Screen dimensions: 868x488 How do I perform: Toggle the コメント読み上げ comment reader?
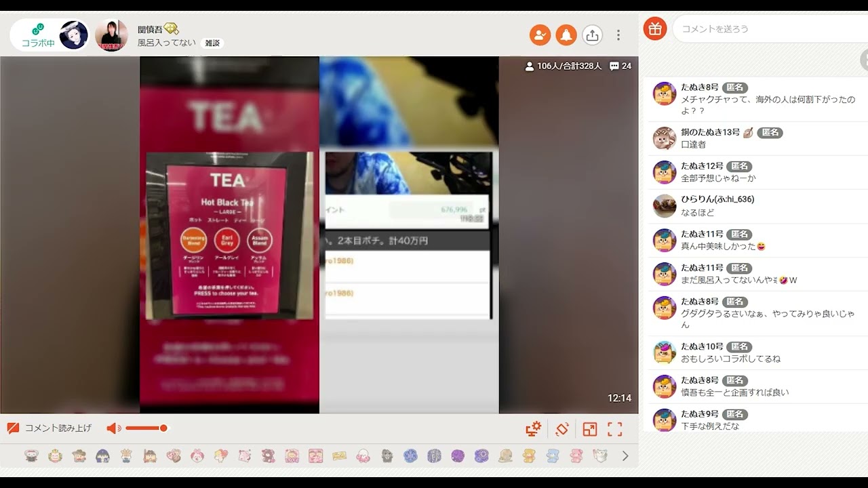(50, 428)
